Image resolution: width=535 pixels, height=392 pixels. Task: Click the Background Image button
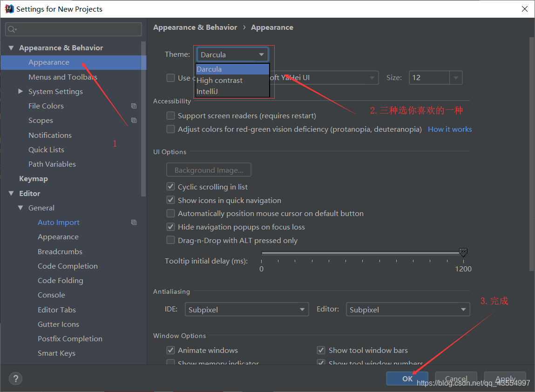209,170
